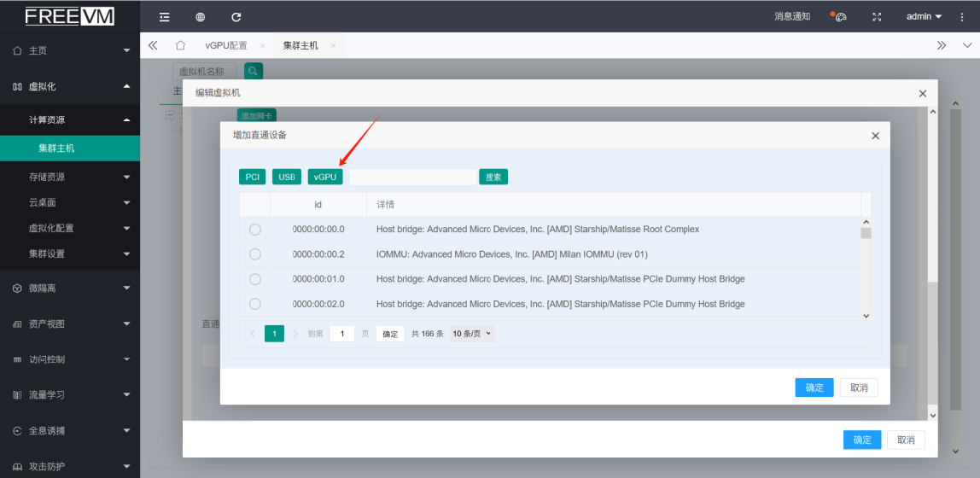Click the dashboard gauge icon
This screenshot has height=478, width=980.
(x=840, y=17)
